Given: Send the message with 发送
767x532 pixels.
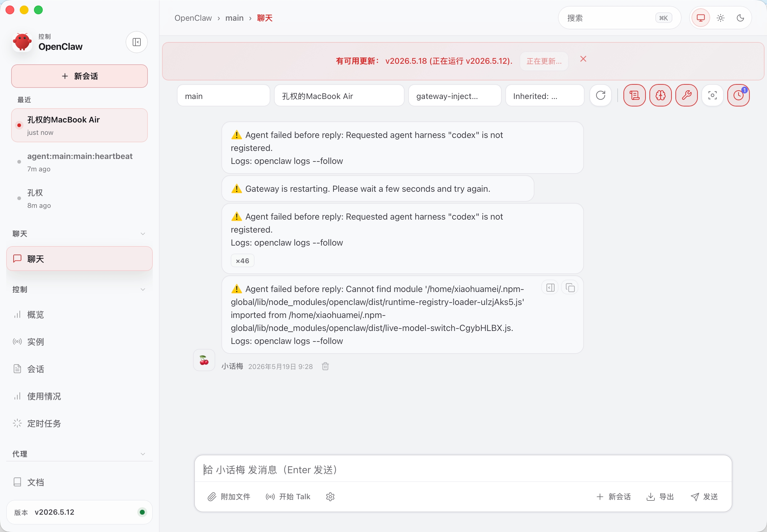Looking at the screenshot, I should 704,497.
